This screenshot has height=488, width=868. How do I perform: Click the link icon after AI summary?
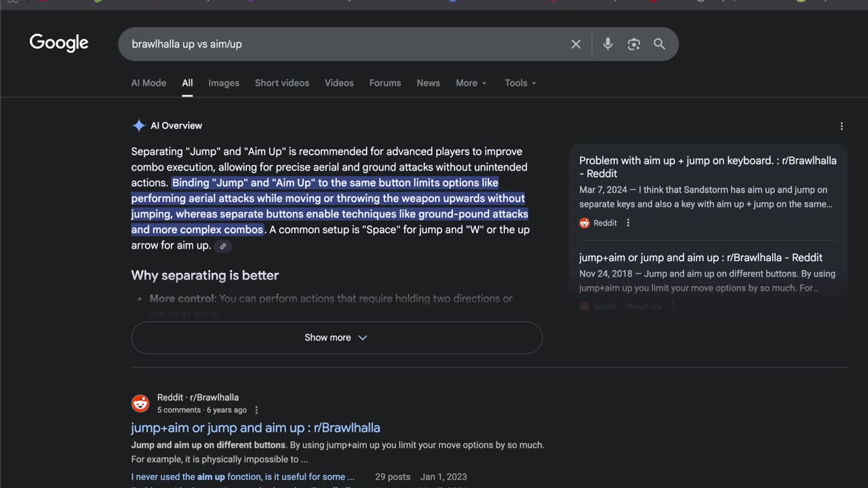pos(222,246)
